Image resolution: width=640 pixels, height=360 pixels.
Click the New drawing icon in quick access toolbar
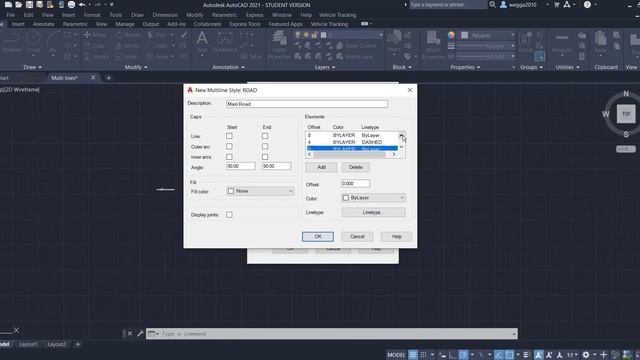[8, 4]
